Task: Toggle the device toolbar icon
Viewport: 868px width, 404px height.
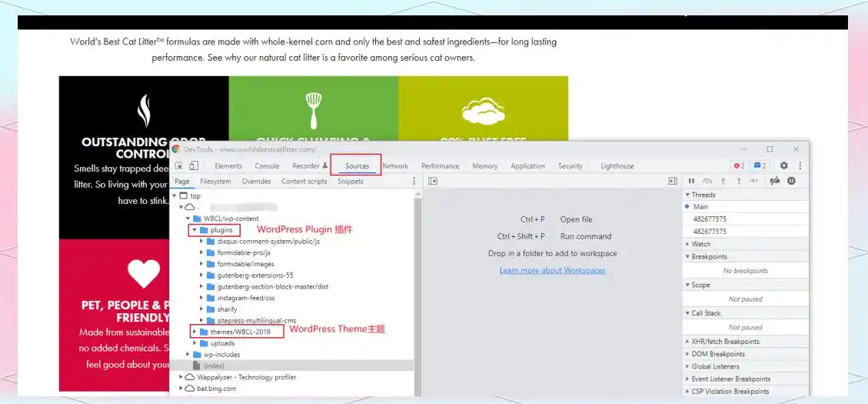Action: [194, 165]
